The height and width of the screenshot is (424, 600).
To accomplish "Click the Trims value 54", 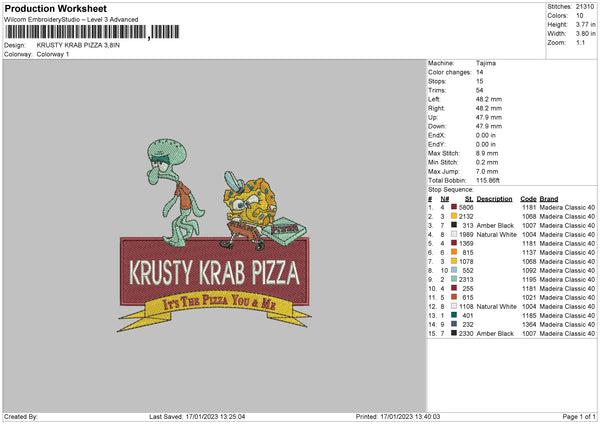I will coord(479,90).
